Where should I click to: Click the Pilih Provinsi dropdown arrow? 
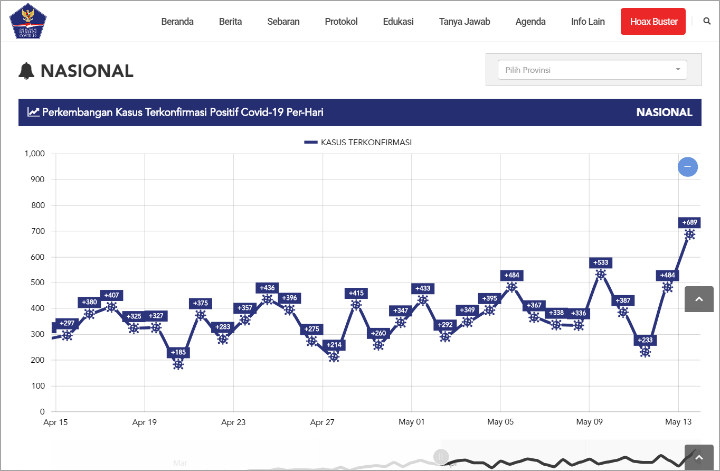click(678, 69)
